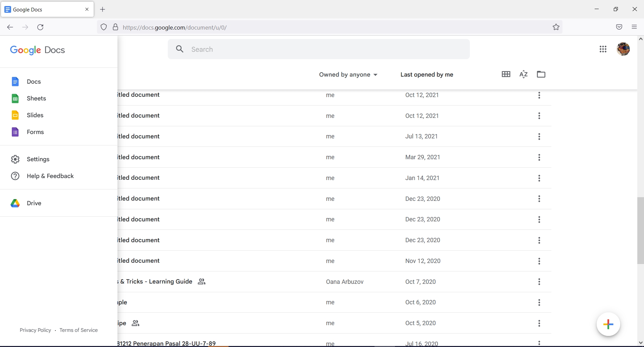Open Settings from the sidebar
Screen dimensions: 644x347
tap(39, 159)
